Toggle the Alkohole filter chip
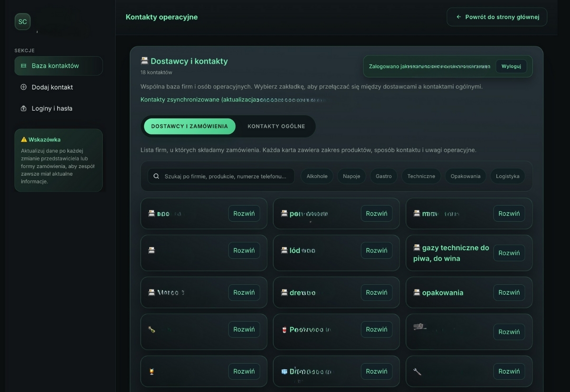The height and width of the screenshot is (392, 570). [316, 176]
